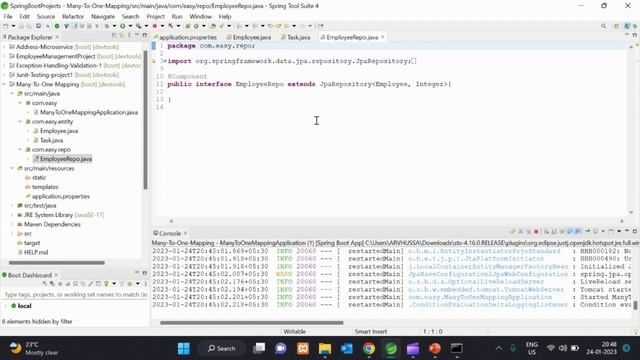Open the Project menu
The height and width of the screenshot is (360, 640).
pyautogui.click(x=155, y=16)
